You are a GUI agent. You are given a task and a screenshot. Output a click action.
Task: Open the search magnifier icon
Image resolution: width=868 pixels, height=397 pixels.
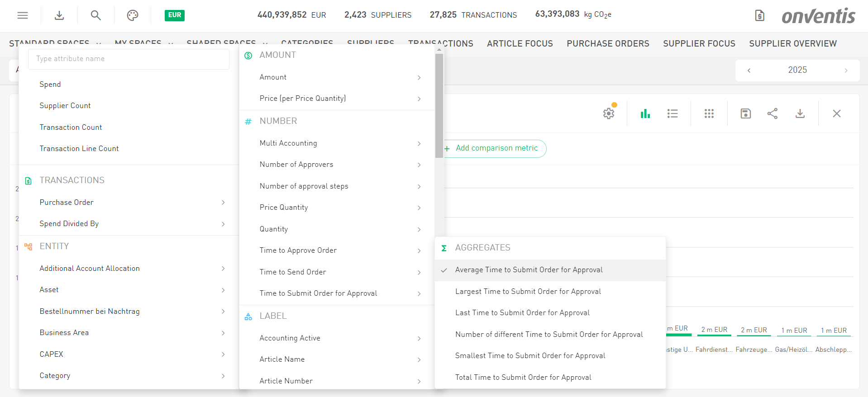(95, 15)
